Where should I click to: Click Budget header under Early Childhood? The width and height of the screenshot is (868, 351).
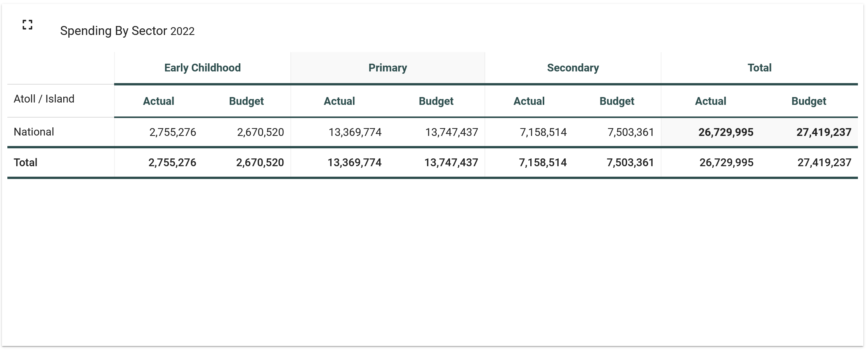[246, 101]
